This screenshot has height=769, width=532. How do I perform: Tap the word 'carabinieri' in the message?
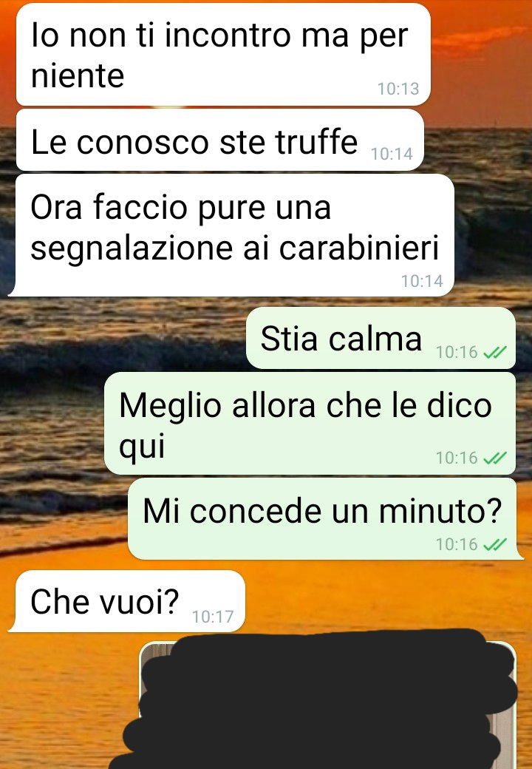coord(358,248)
